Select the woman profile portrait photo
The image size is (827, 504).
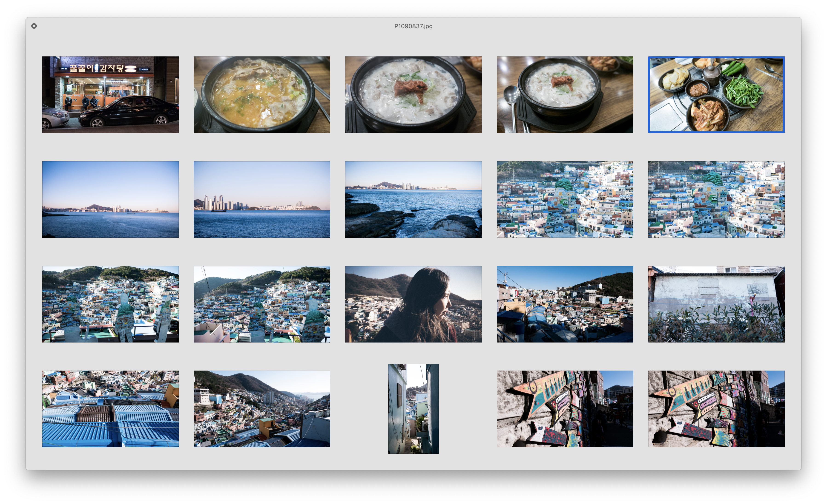pyautogui.click(x=413, y=304)
